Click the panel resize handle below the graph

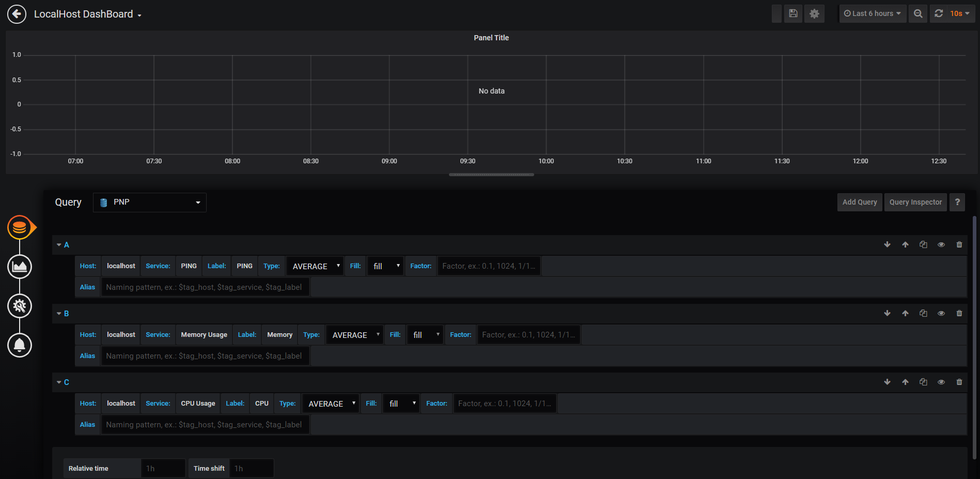coord(491,175)
